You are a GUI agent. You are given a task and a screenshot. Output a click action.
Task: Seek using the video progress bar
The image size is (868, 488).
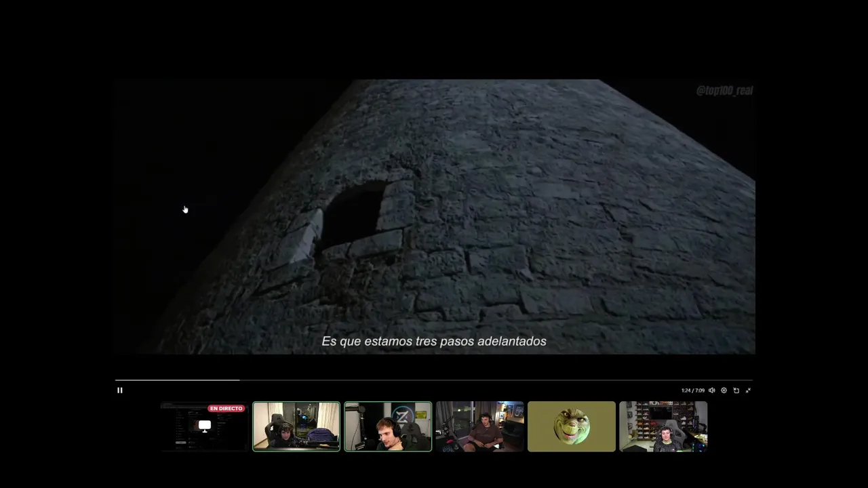coord(434,380)
